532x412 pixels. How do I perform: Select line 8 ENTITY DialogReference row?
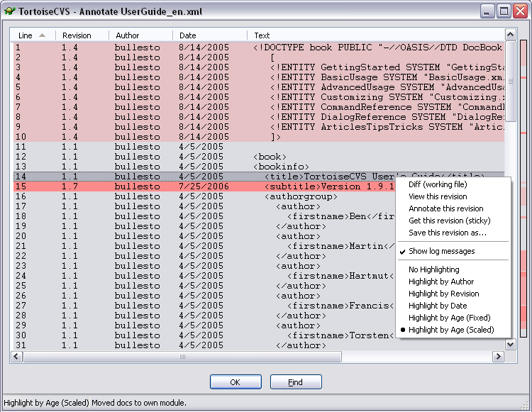coord(259,116)
